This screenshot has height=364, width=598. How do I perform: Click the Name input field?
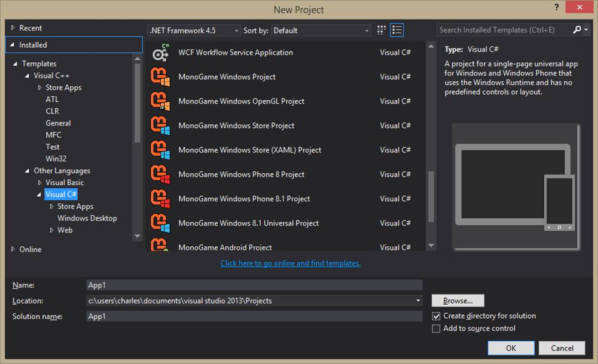(254, 285)
